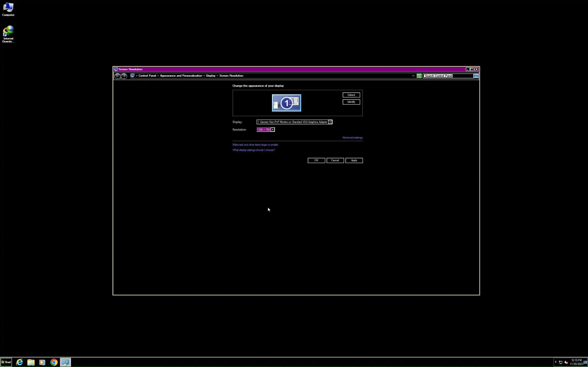
Task: Select the monitor 1 thumbnail
Action: [x=286, y=103]
